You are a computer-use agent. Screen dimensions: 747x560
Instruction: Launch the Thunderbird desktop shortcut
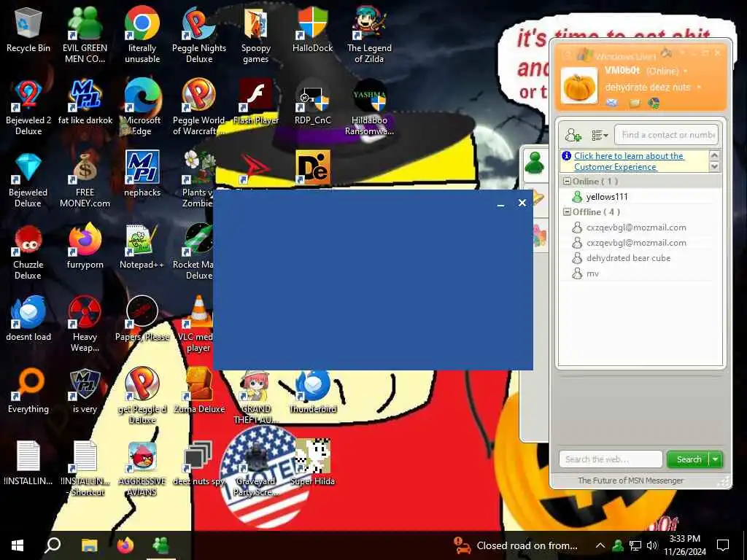[x=312, y=392]
